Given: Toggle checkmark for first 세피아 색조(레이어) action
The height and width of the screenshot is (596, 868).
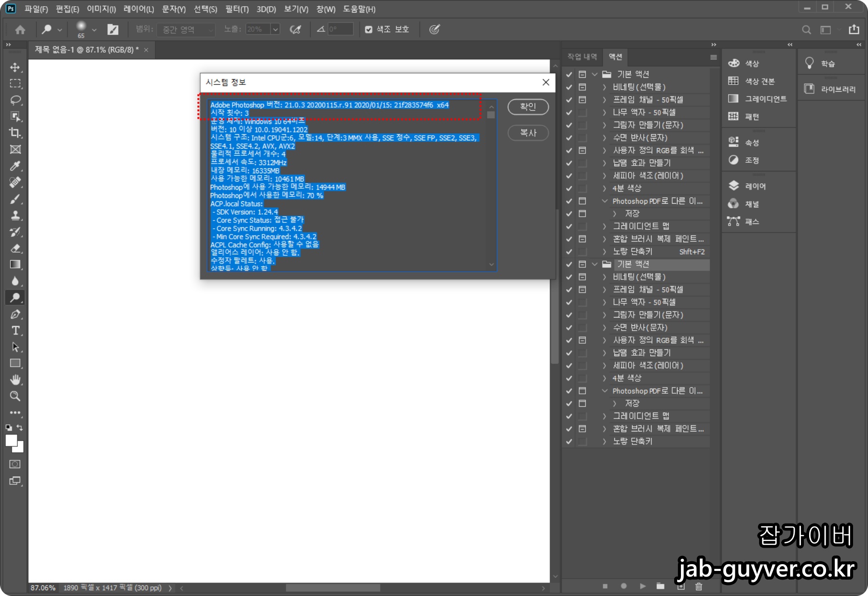Looking at the screenshot, I should point(569,176).
